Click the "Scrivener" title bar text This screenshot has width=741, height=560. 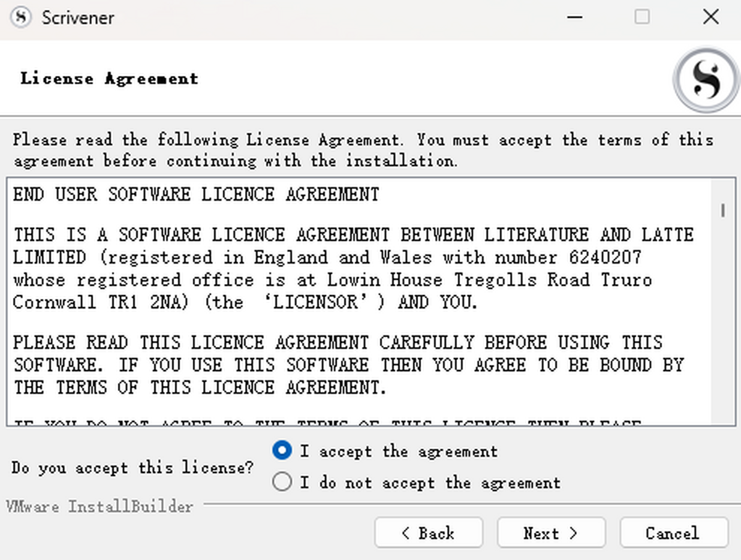tap(78, 18)
